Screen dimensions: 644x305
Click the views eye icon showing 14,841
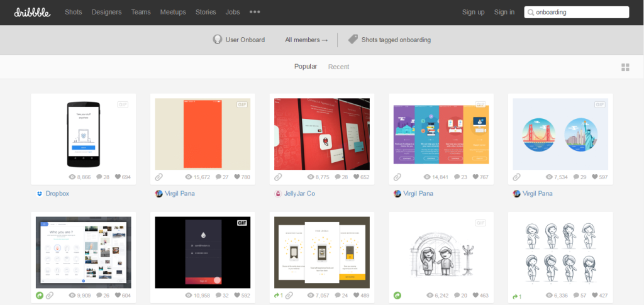pos(428,177)
